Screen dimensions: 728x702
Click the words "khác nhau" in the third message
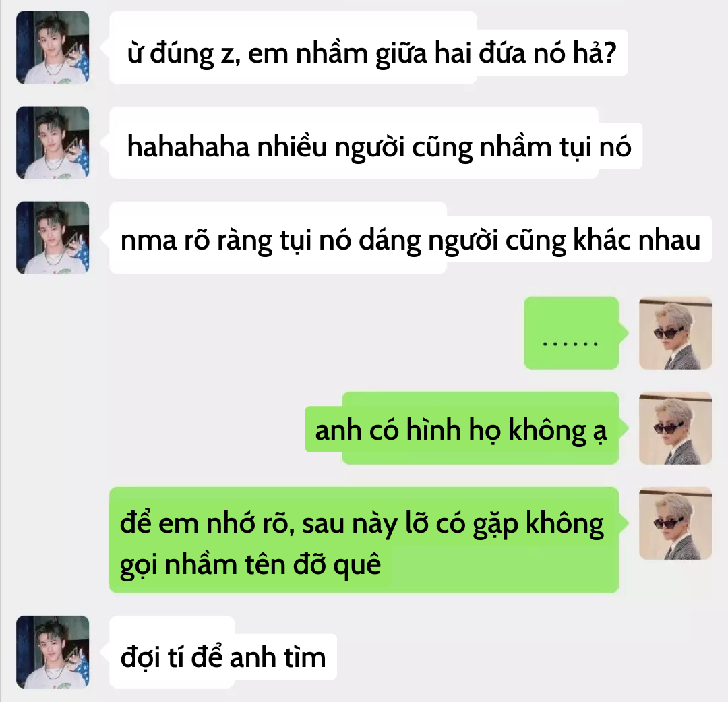pos(636,240)
